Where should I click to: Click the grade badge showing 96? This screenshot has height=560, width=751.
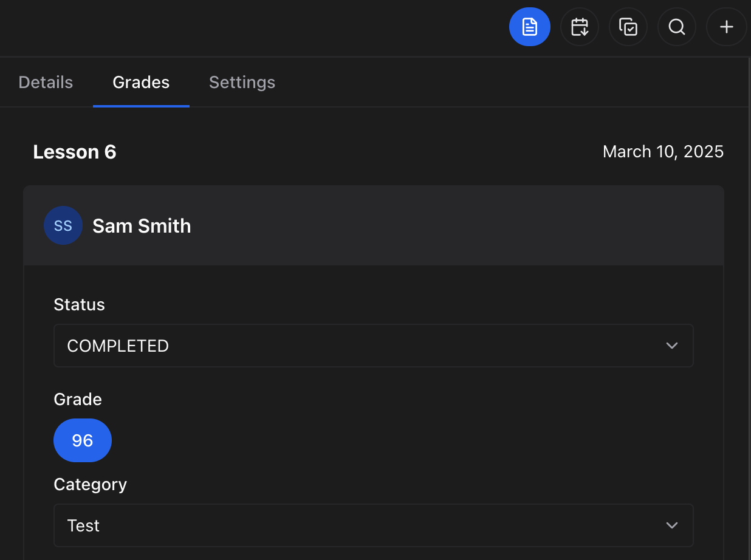pos(83,440)
